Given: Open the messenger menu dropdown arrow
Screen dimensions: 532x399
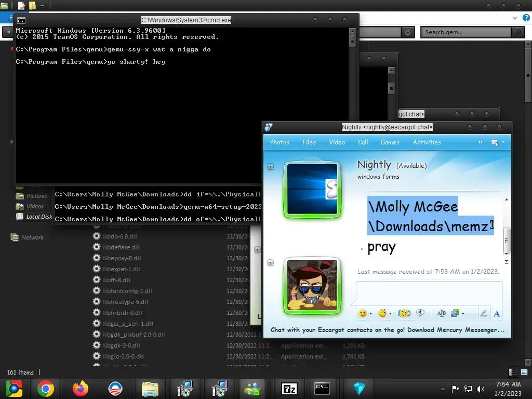Looking at the screenshot, I should (503, 142).
